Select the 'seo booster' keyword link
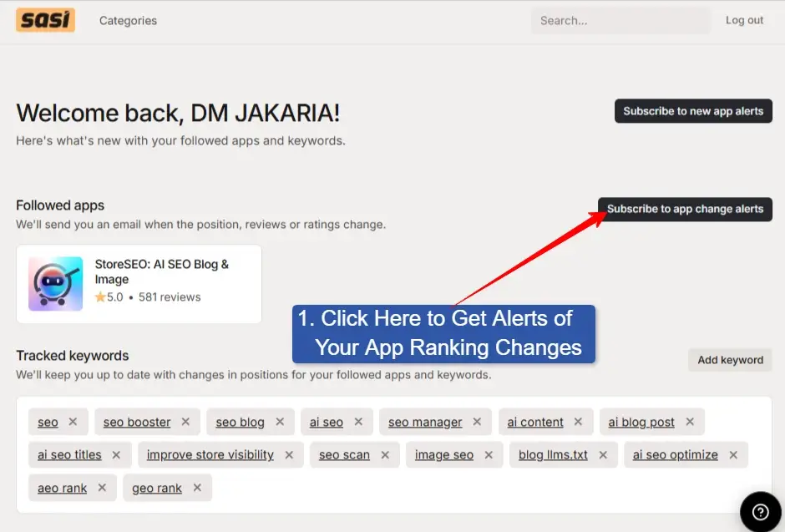785x532 pixels. pos(135,422)
